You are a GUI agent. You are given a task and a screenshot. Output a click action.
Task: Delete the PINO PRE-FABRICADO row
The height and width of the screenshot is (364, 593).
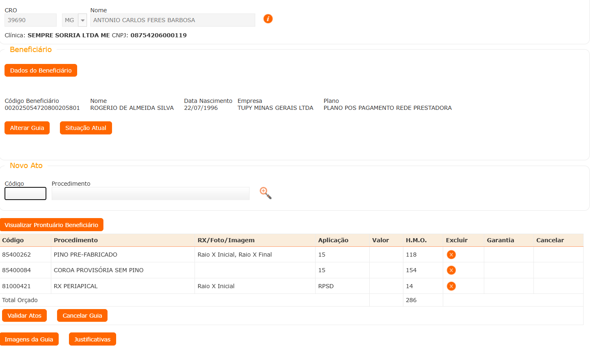click(x=451, y=255)
